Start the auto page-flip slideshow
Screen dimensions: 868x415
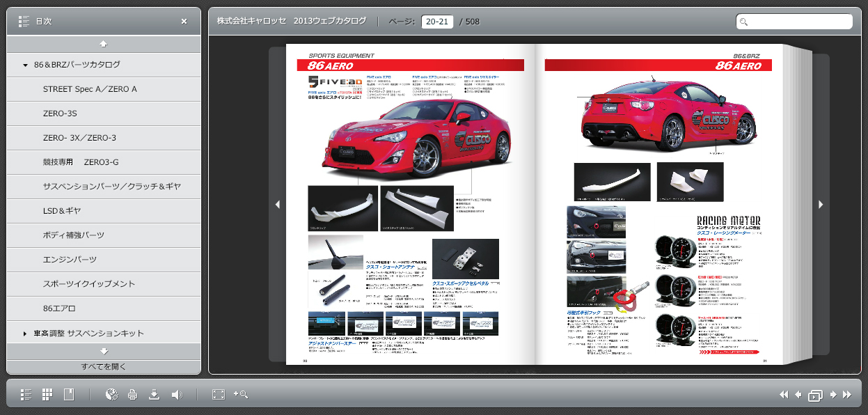(815, 396)
